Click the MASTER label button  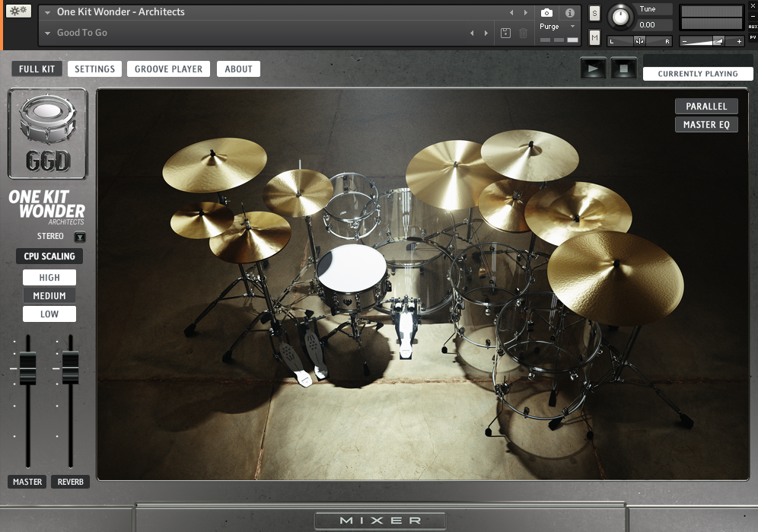(27, 482)
